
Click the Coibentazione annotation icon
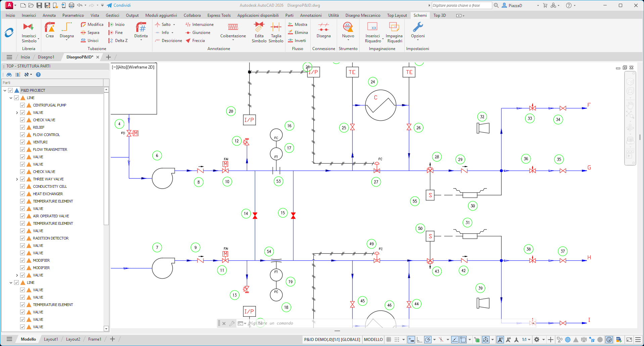pyautogui.click(x=233, y=28)
